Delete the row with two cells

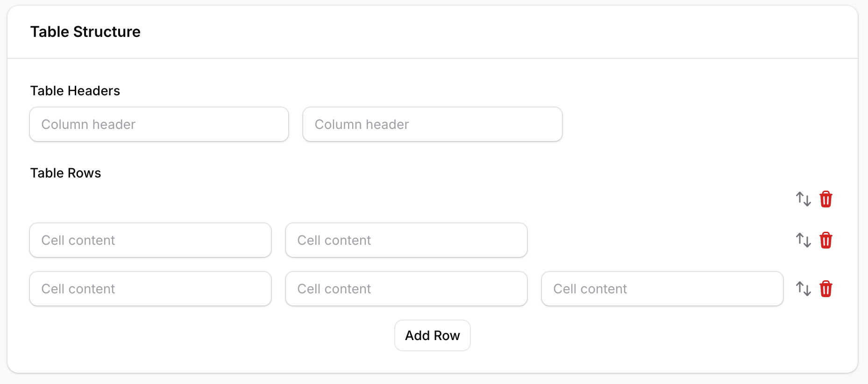point(825,240)
